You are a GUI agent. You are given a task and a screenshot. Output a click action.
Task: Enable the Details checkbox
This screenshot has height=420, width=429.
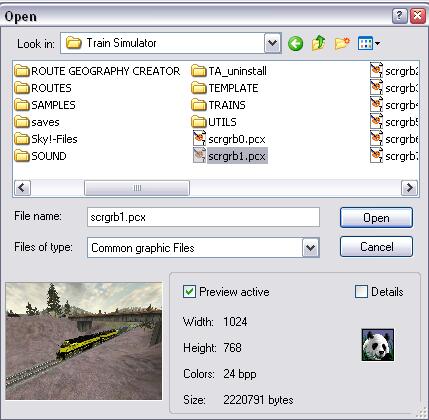pyautogui.click(x=362, y=292)
